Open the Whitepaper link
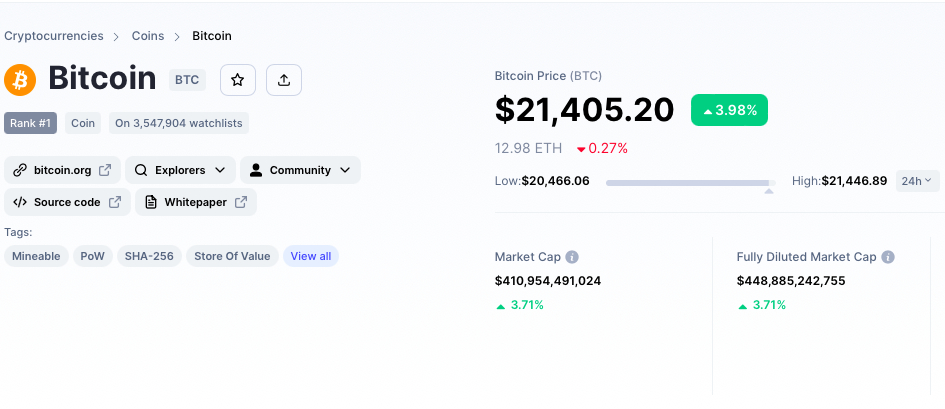Screen dimensions: 945x409 click(x=196, y=202)
